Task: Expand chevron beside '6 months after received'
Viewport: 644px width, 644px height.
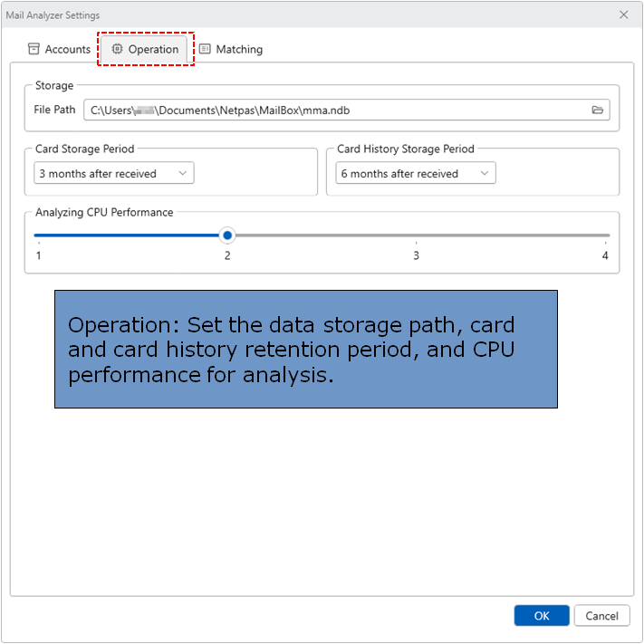Action: pyautogui.click(x=484, y=173)
